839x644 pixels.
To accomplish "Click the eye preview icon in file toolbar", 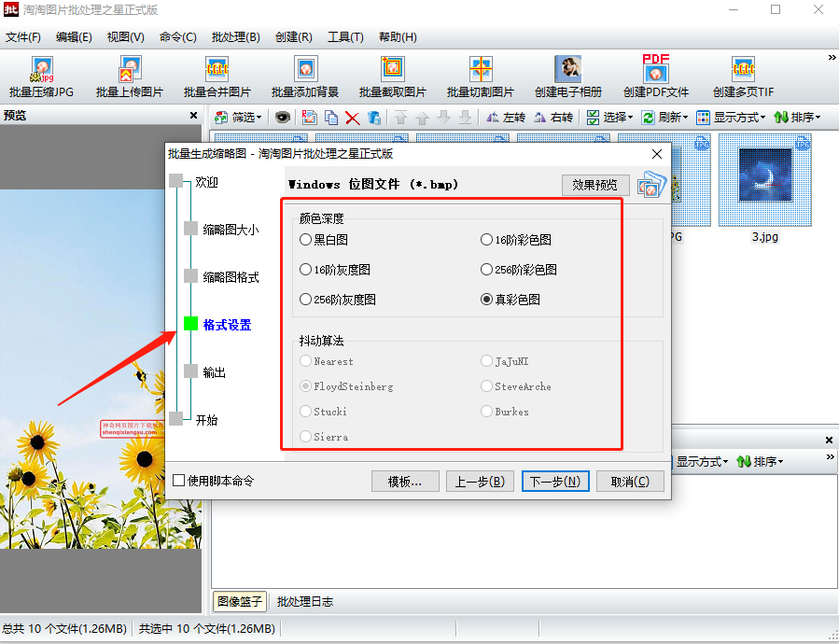I will click(283, 118).
